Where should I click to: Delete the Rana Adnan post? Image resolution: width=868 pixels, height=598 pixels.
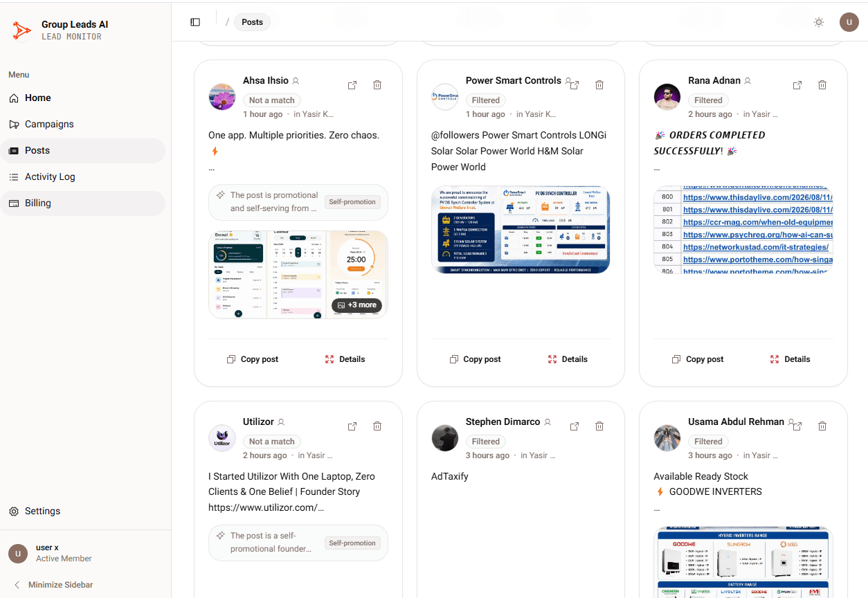point(822,85)
